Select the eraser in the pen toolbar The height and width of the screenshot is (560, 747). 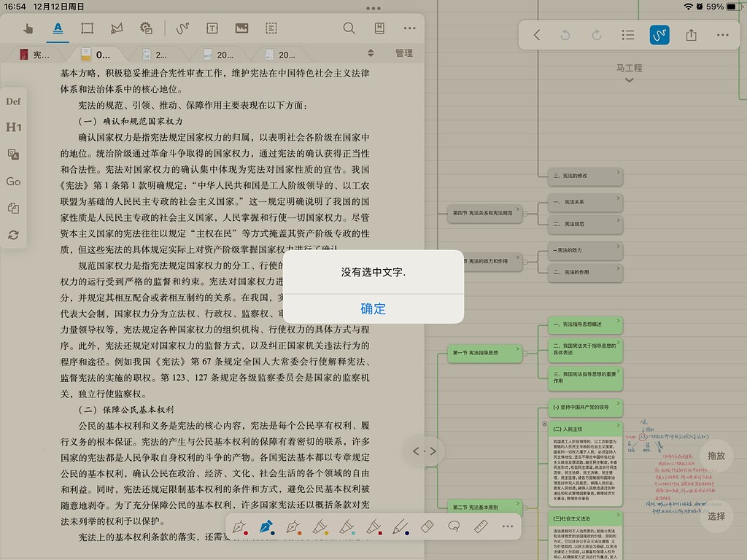[427, 526]
